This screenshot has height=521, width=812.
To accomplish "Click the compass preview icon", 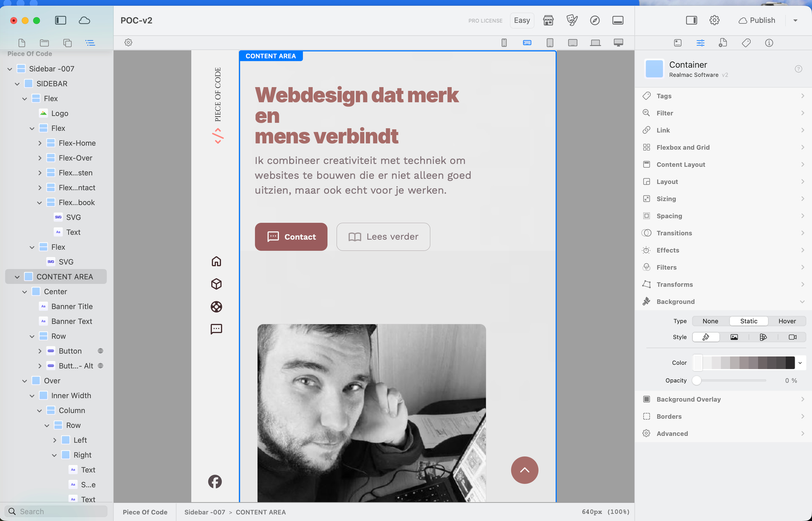I will point(595,20).
